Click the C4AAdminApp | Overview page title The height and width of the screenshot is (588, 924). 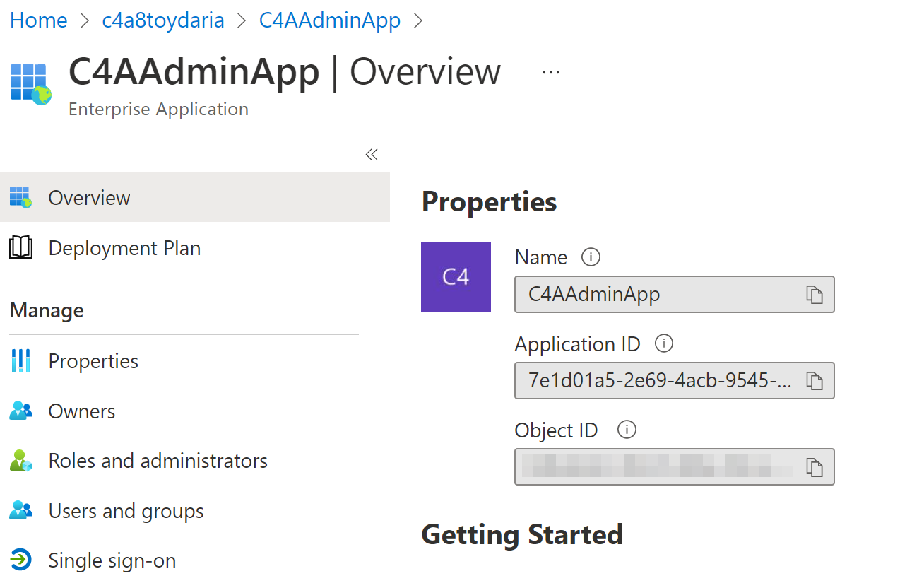(285, 72)
